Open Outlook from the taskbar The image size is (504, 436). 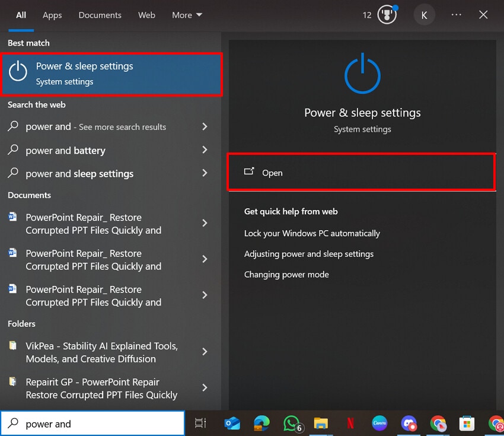click(x=232, y=424)
